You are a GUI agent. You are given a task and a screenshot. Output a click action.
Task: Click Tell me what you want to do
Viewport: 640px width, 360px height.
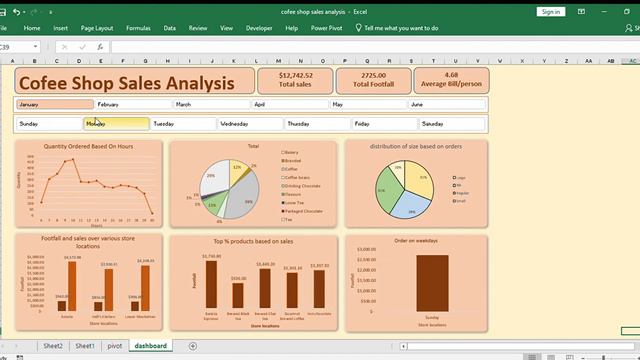pos(401,28)
